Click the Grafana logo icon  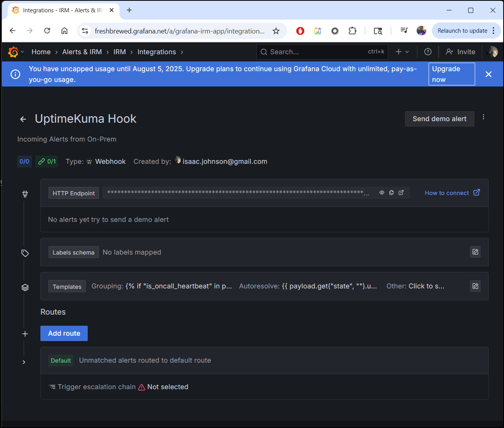click(13, 52)
